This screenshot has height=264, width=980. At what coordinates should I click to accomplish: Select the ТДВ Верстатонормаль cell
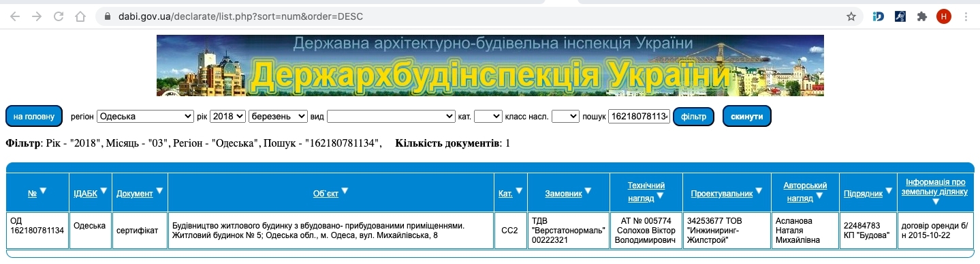pos(569,231)
